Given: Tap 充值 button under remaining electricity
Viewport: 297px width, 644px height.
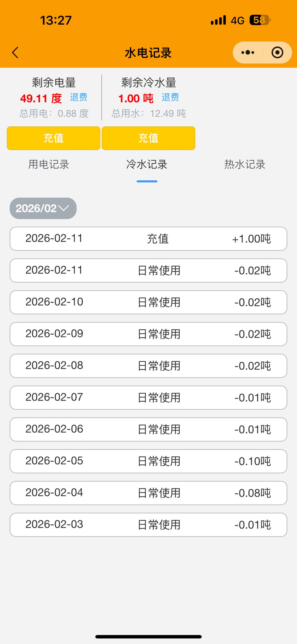Looking at the screenshot, I should coord(53,138).
